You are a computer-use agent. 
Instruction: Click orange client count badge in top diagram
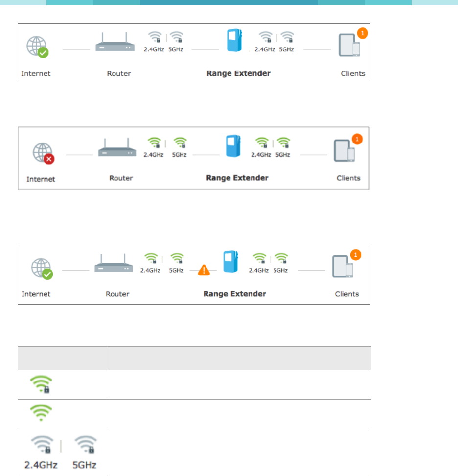click(x=363, y=33)
